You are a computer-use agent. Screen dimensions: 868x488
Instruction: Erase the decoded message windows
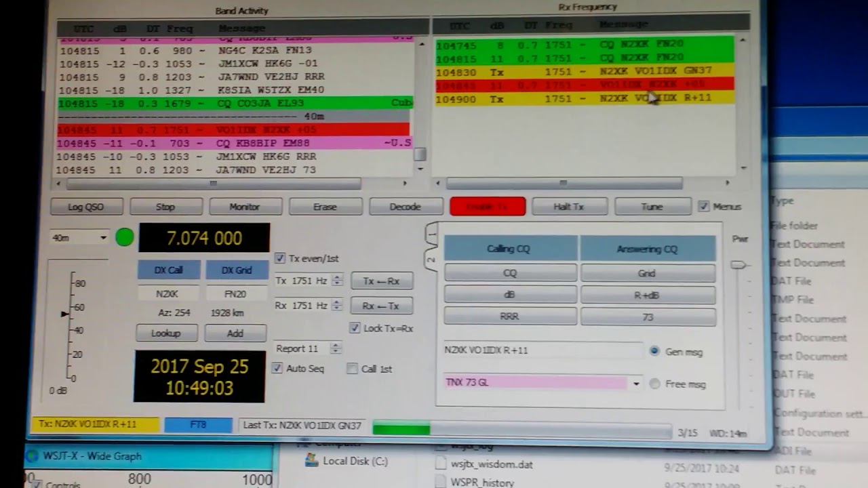click(325, 207)
